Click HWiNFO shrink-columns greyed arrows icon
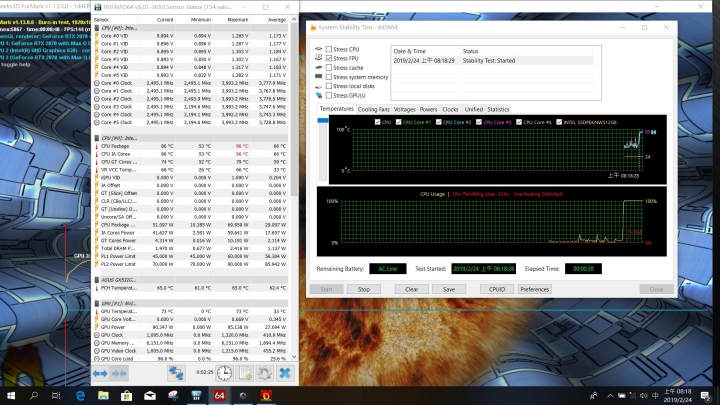 click(119, 373)
